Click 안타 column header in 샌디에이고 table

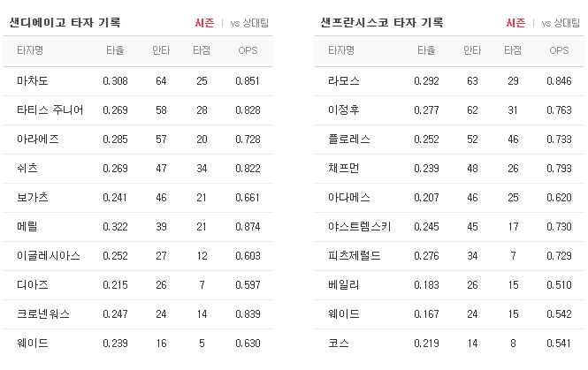click(161, 50)
